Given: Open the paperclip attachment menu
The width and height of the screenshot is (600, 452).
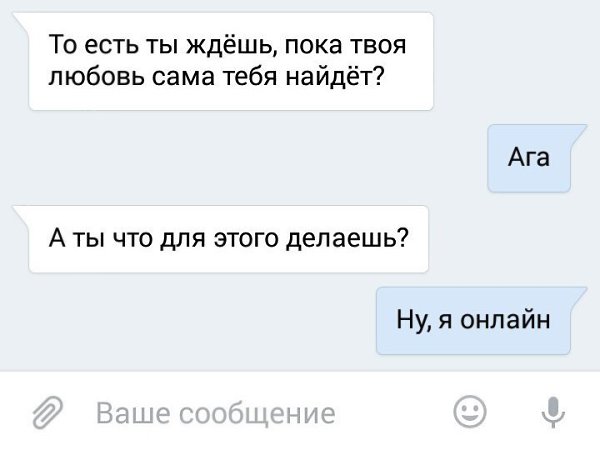Looking at the screenshot, I should pos(48,412).
